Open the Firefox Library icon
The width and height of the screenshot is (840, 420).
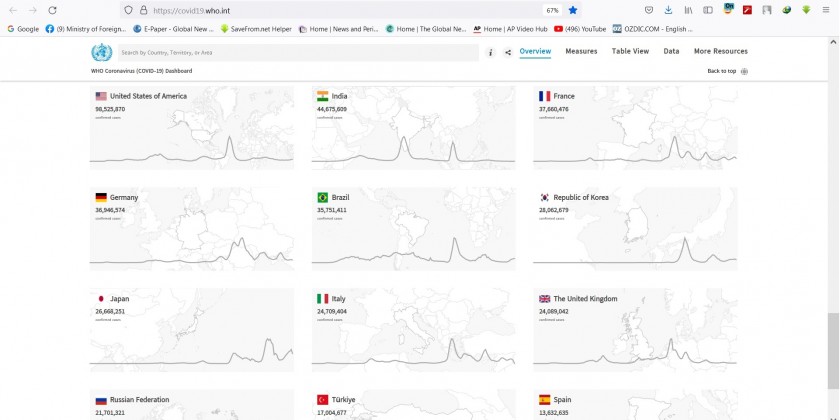click(688, 10)
